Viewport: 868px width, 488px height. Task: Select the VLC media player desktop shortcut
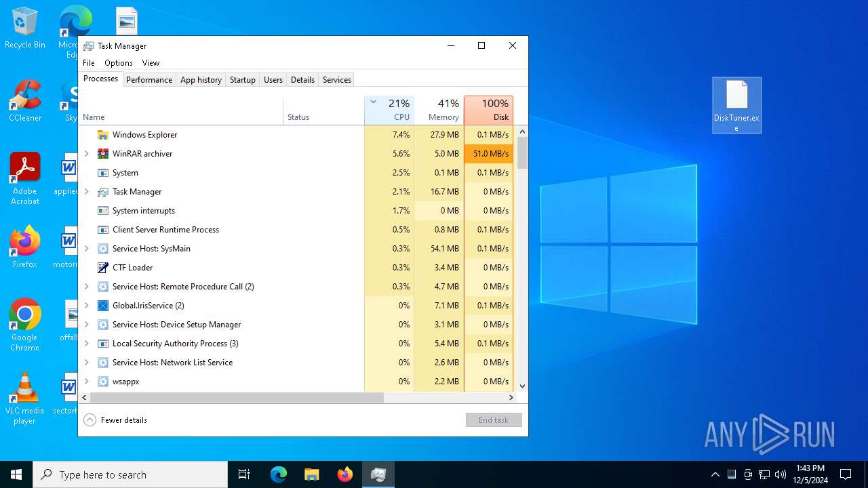25,399
